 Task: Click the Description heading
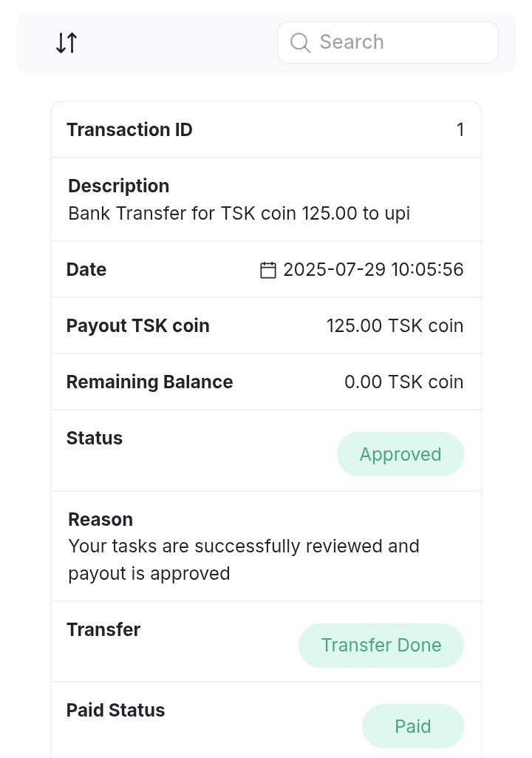pos(118,186)
